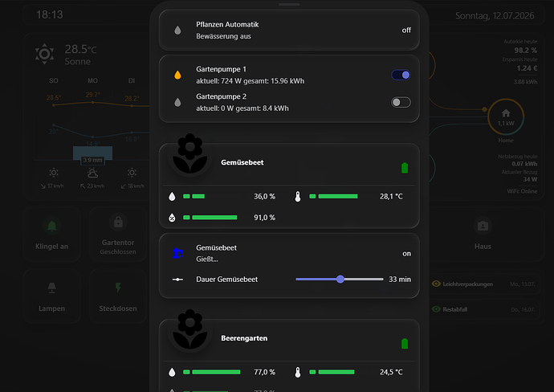This screenshot has height=392, width=554.
Task: Click the 3.9 mm rain bar
Action: 92,153
